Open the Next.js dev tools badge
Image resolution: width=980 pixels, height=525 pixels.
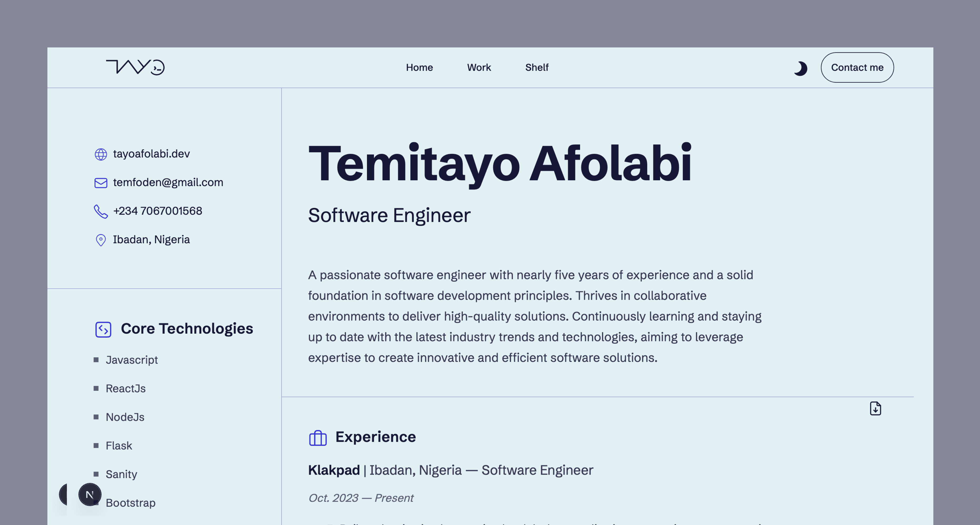pyautogui.click(x=90, y=494)
